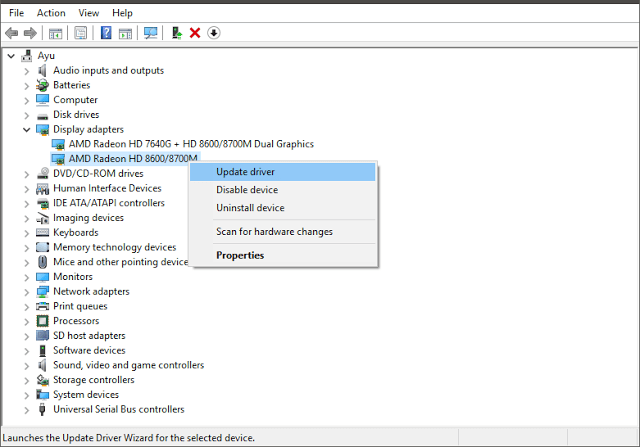Choose Disable device from context menu
640x447 pixels.
coord(282,190)
